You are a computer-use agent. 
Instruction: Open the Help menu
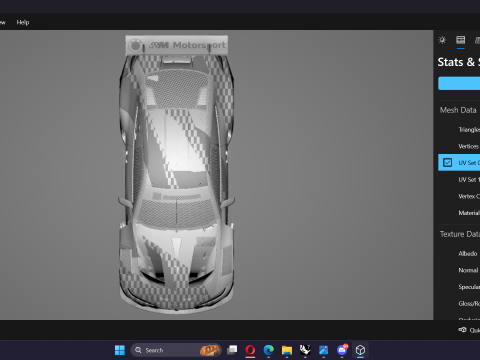point(23,22)
